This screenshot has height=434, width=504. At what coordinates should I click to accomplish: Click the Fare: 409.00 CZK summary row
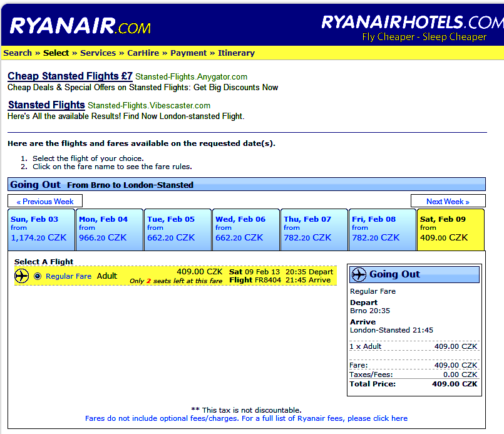pyautogui.click(x=413, y=365)
